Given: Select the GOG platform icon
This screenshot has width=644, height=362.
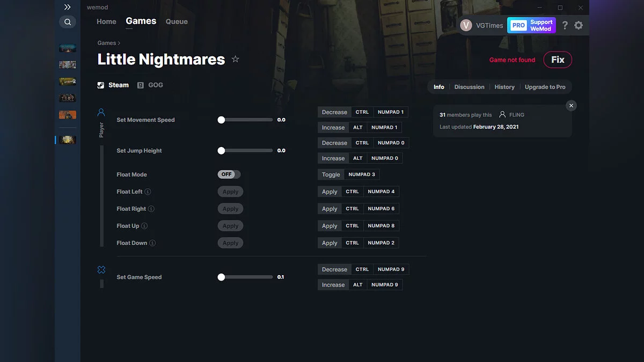Looking at the screenshot, I should pos(140,85).
